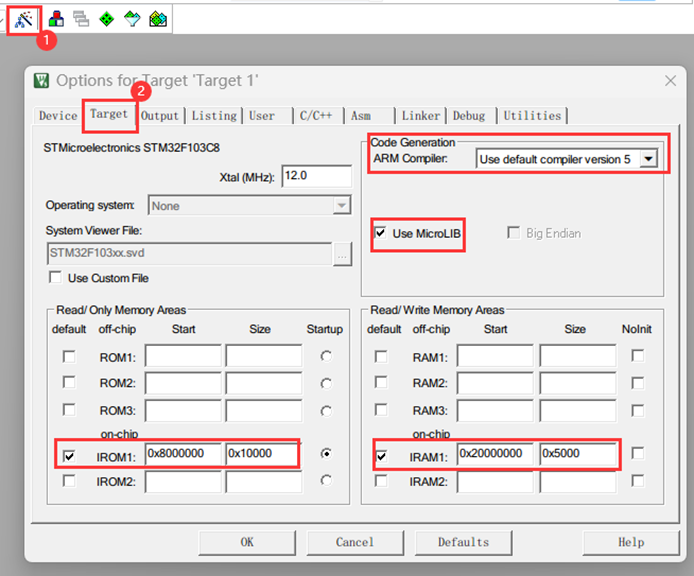Enable NoInit for IRAM1
Image resolution: width=694 pixels, height=576 pixels.
click(638, 453)
